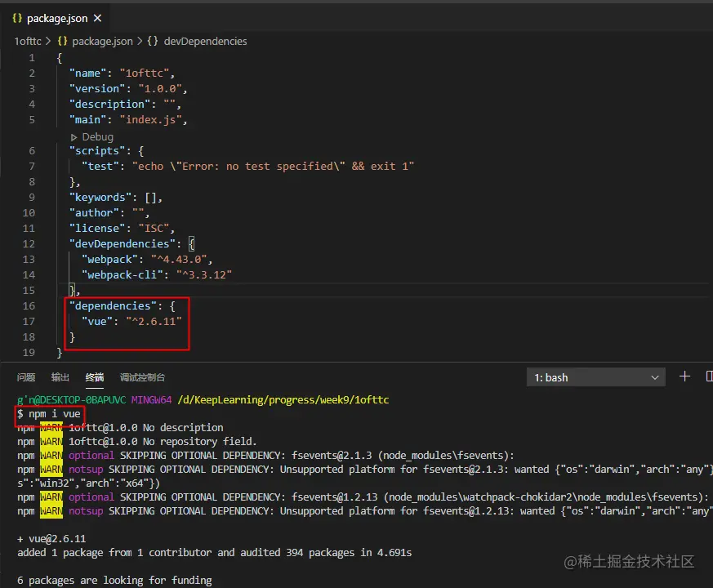Click the terminal path /d/KeepLearning/progress/week9/1ofttc
Viewport: 713px width, 588px height.
point(283,400)
